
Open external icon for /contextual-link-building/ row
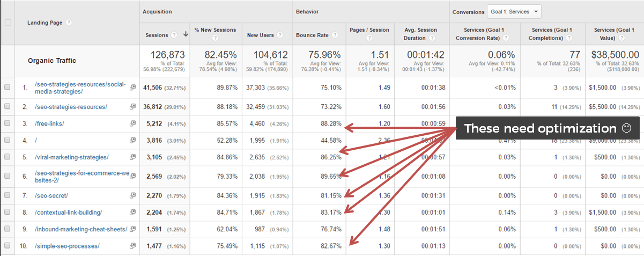point(132,213)
